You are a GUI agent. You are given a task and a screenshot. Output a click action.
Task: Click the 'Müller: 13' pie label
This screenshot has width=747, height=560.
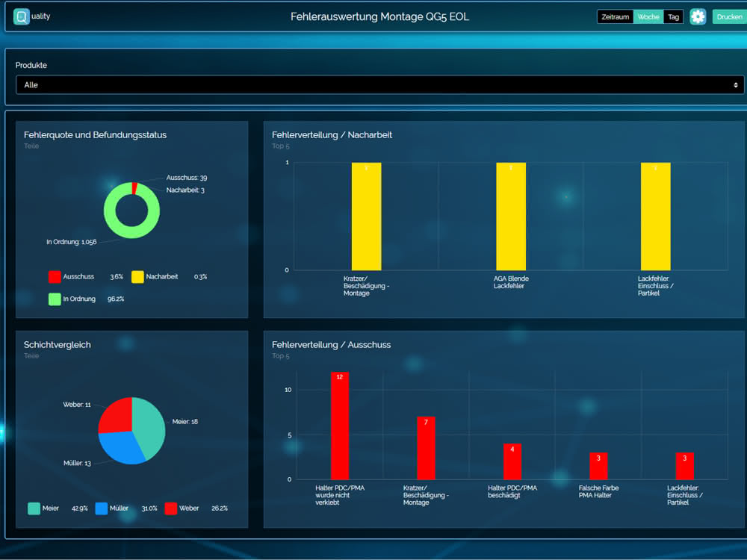click(77, 463)
